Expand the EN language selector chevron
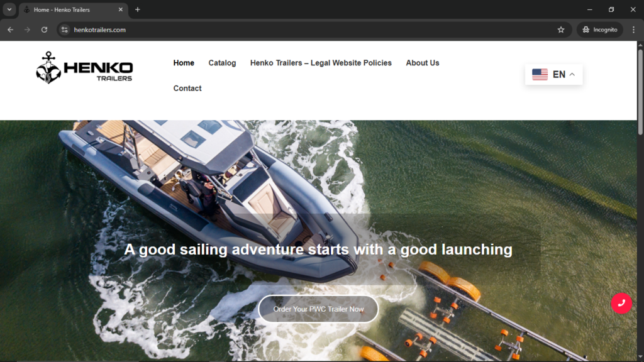Viewport: 644px width, 362px height. point(572,75)
